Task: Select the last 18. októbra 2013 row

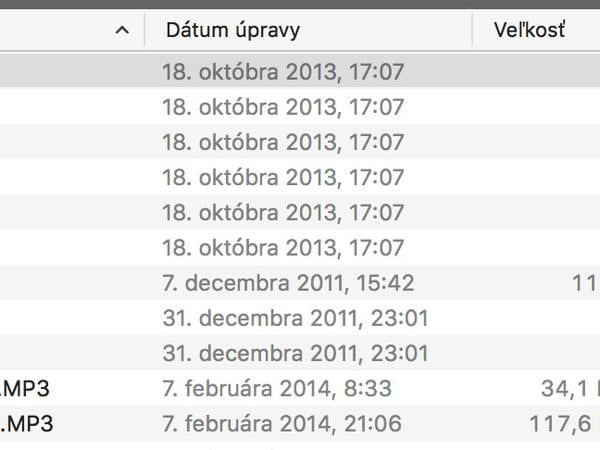Action: 283,248
